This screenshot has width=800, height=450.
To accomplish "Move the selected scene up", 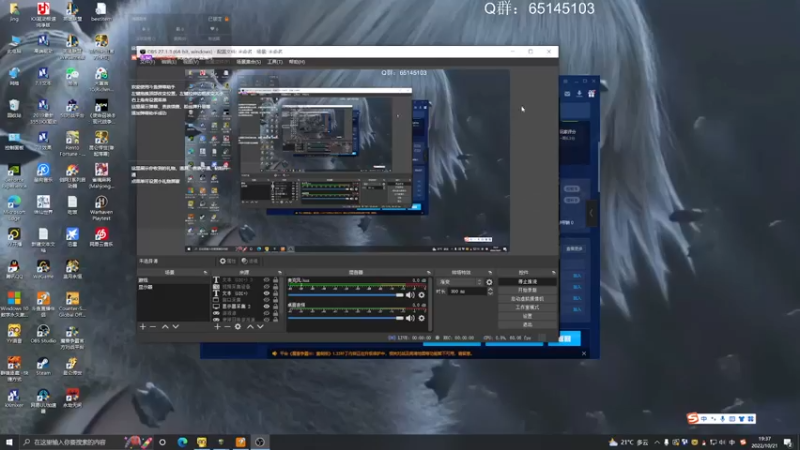I will (x=165, y=327).
